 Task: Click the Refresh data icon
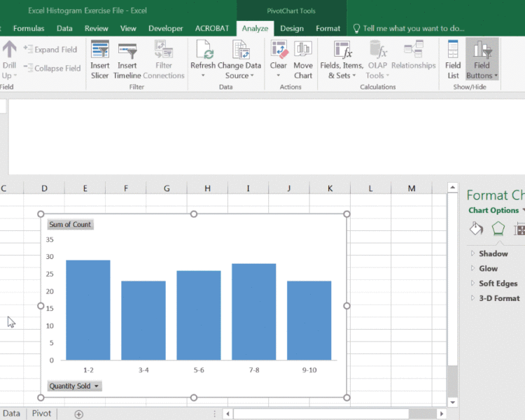[x=204, y=50]
